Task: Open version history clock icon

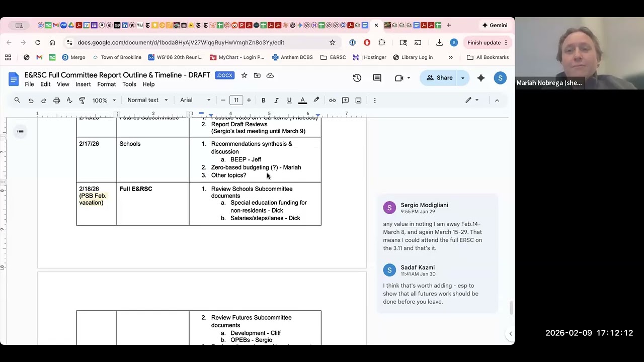Action: click(x=357, y=78)
